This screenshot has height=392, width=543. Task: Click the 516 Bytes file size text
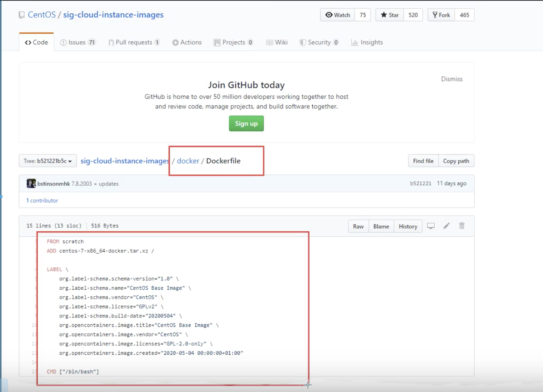tap(105, 226)
